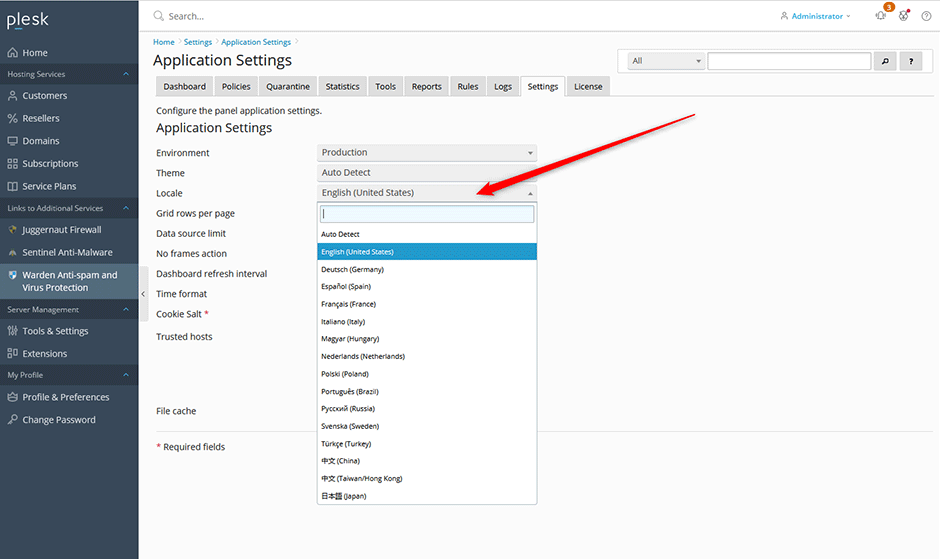Image resolution: width=940 pixels, height=559 pixels.
Task: Select Español (Spain) locale
Action: (x=427, y=287)
